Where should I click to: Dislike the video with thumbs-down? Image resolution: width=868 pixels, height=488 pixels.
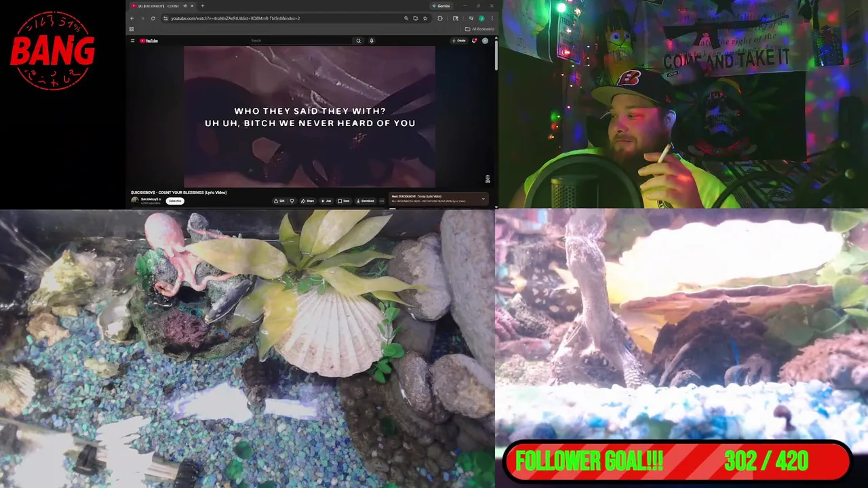pyautogui.click(x=292, y=201)
